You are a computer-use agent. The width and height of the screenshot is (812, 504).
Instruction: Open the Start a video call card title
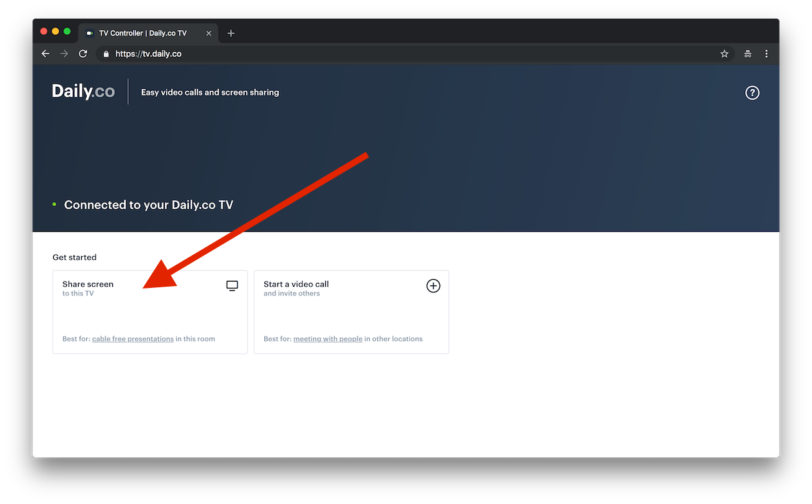click(296, 284)
